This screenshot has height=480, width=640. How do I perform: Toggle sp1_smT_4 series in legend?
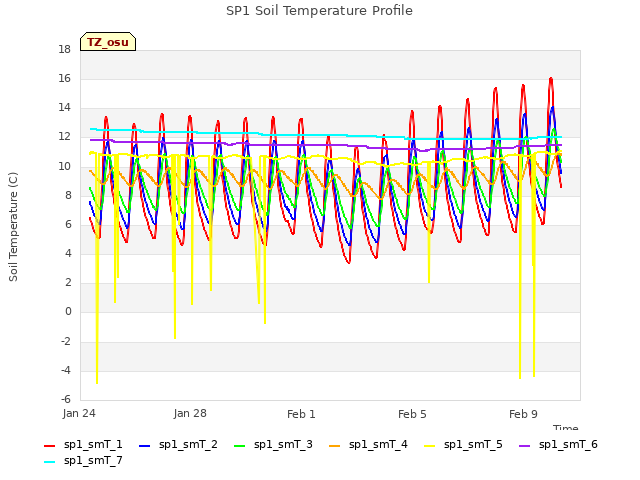[x=368, y=445]
